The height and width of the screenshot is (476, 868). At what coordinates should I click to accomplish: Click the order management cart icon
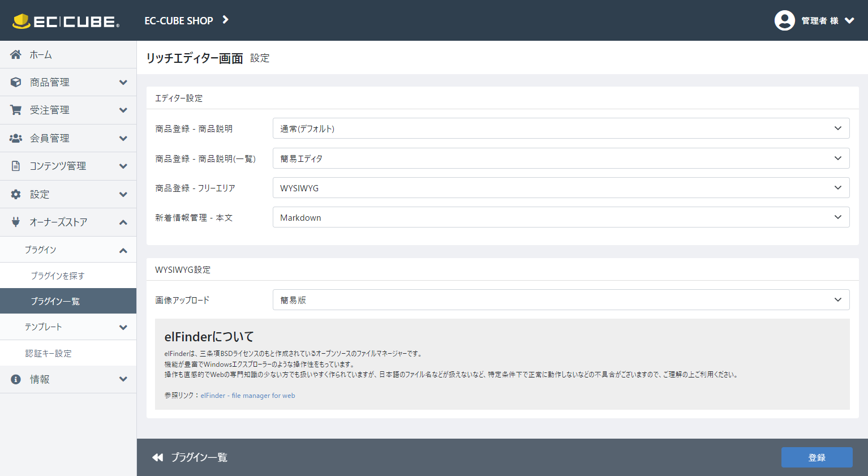click(16, 110)
